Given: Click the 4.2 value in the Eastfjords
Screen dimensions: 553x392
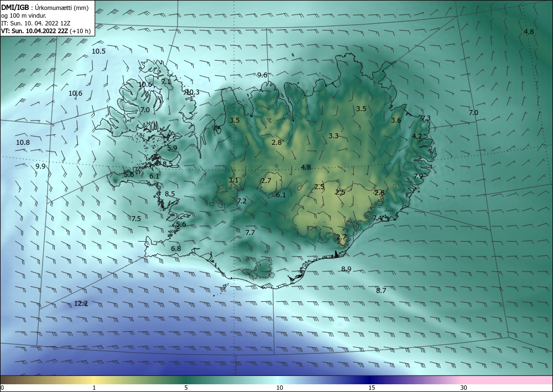Looking at the screenshot, I should pyautogui.click(x=417, y=136).
